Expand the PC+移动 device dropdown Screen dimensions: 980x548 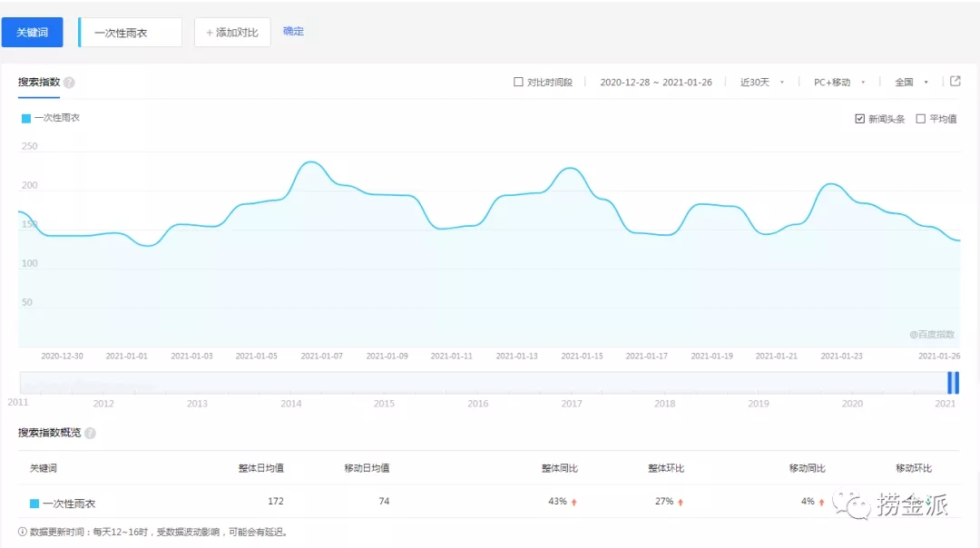tap(838, 83)
